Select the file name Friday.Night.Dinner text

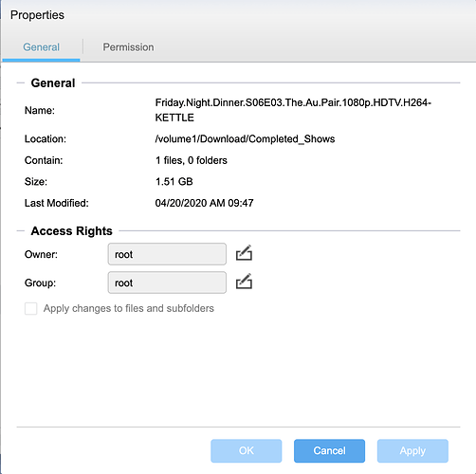click(x=293, y=110)
